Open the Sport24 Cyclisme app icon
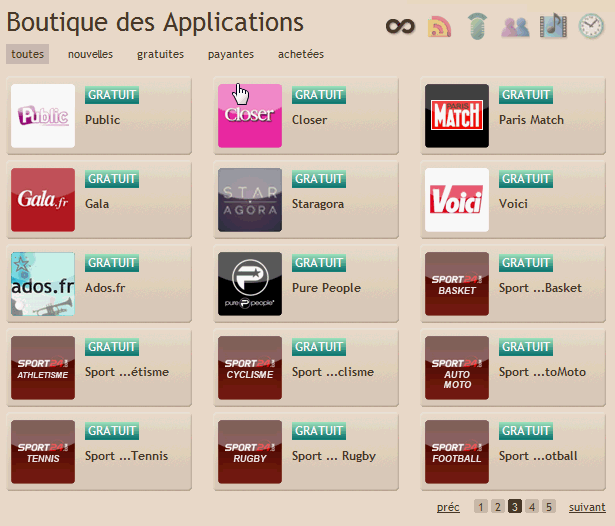615x526 pixels. point(250,368)
